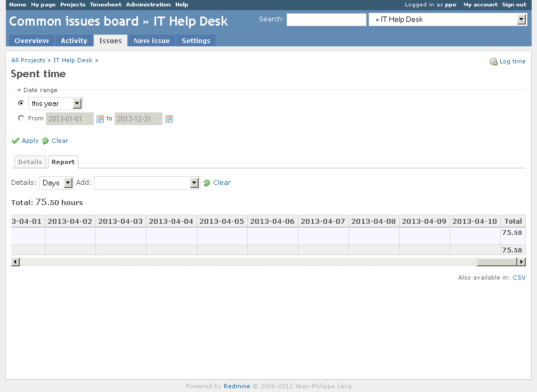Click the horizontal scrollbar thumb
537x392 pixels.
tap(497, 262)
